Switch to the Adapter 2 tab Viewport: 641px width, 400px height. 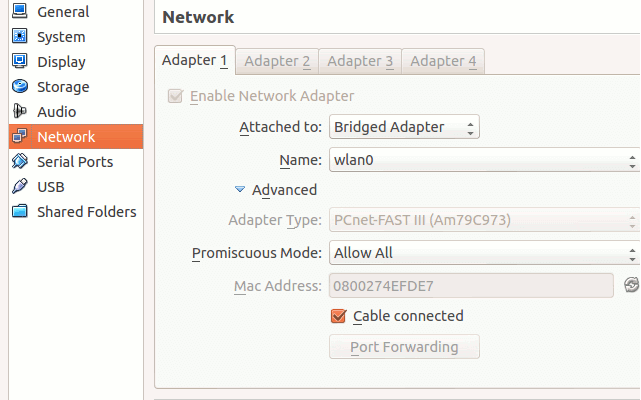(x=277, y=61)
